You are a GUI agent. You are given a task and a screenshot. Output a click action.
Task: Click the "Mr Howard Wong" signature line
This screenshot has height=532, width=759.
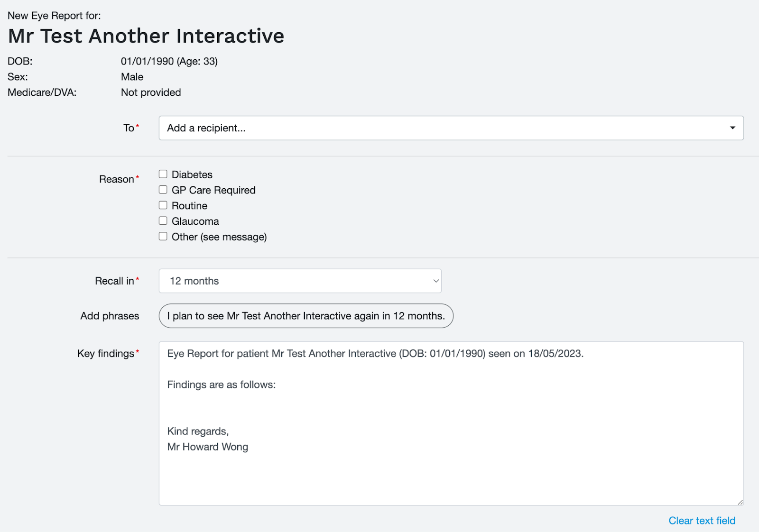click(207, 446)
